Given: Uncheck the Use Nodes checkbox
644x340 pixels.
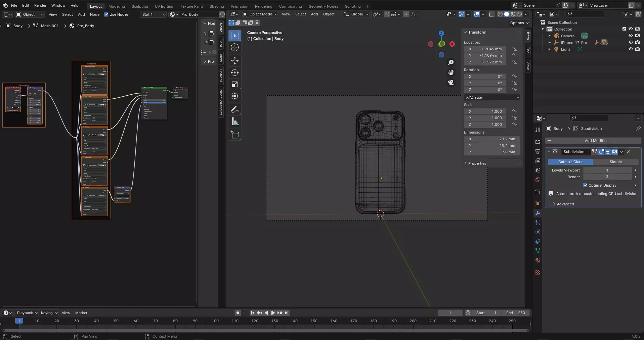Looking at the screenshot, I should (106, 14).
